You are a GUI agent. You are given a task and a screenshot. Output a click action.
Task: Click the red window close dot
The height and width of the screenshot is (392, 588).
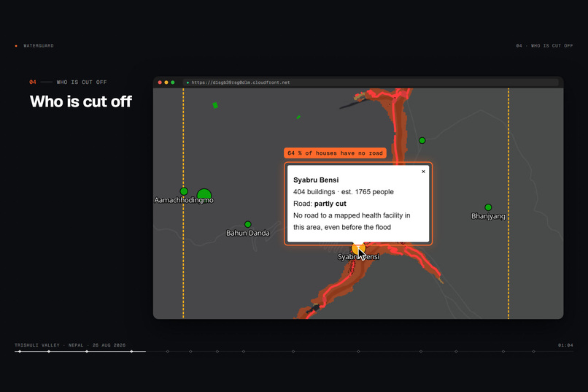(x=160, y=82)
